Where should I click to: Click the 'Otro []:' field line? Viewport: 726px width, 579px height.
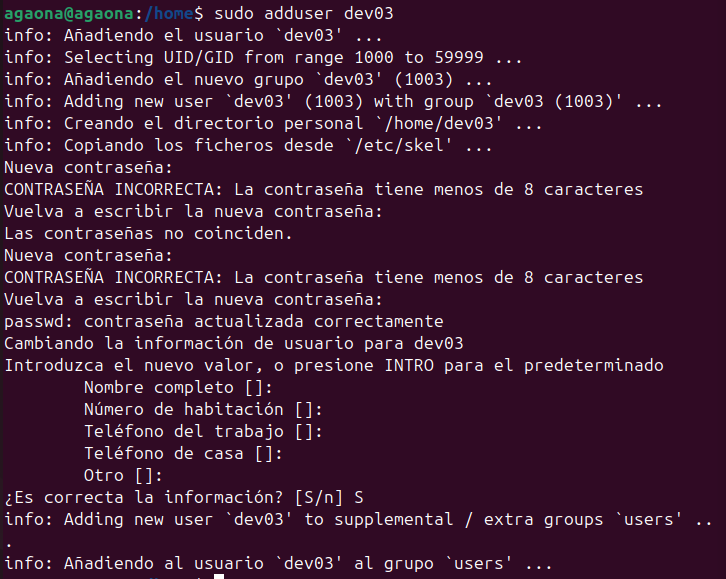click(123, 475)
